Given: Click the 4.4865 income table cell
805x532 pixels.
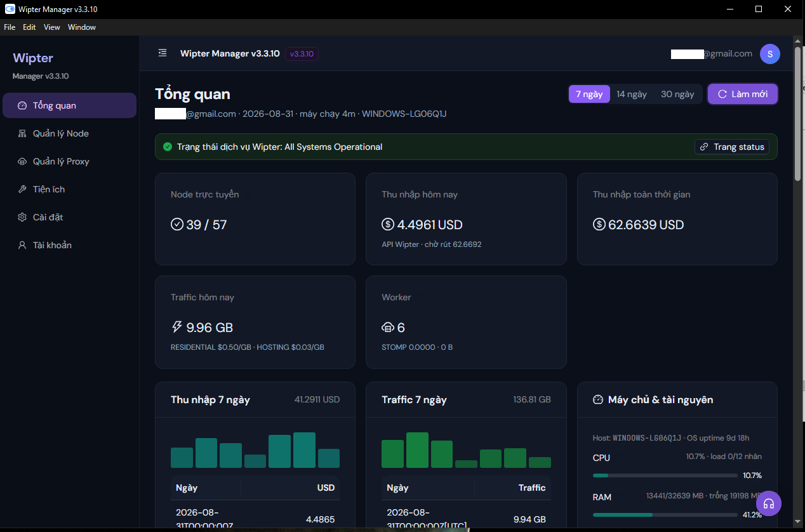Looking at the screenshot, I should (x=320, y=519).
